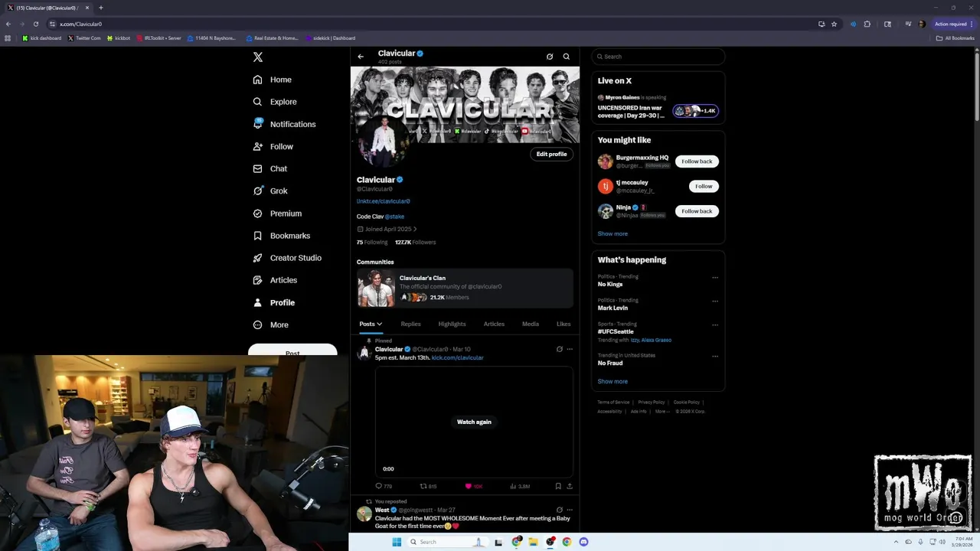Screen dimensions: 980x551
Task: Click Watch again on video
Action: pos(474,422)
